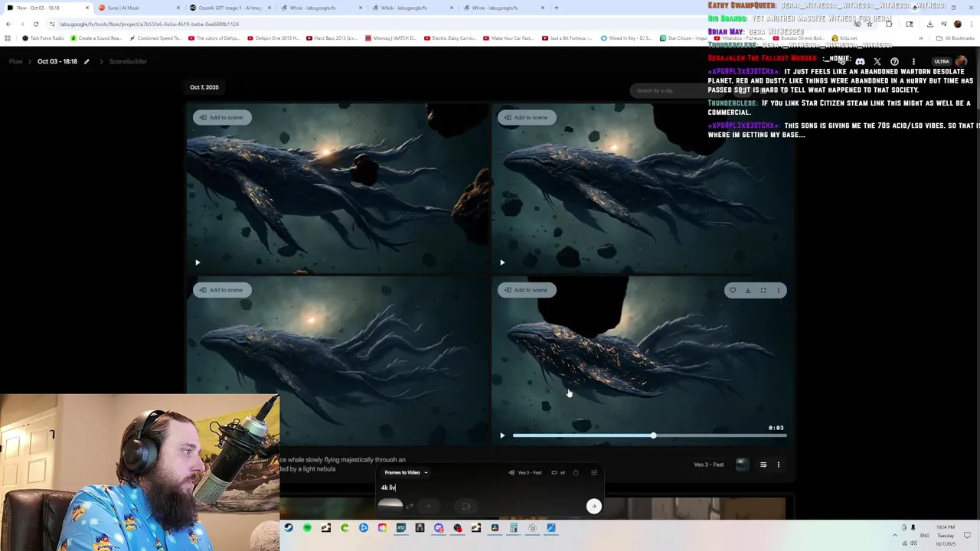Play the top-left whale clip

coord(198,262)
